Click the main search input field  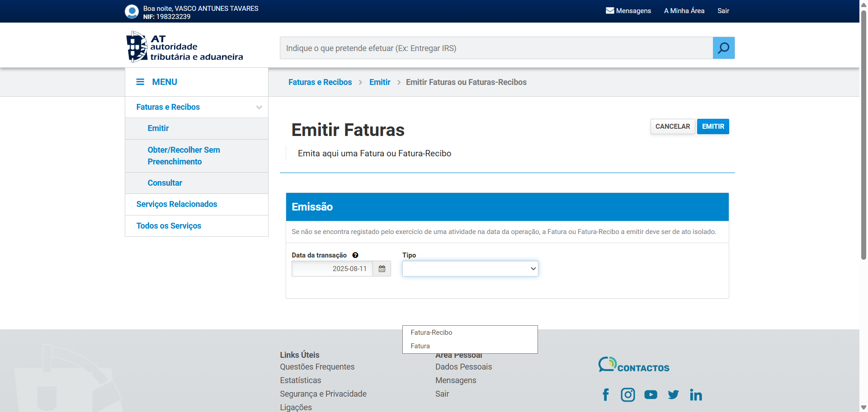tap(496, 48)
